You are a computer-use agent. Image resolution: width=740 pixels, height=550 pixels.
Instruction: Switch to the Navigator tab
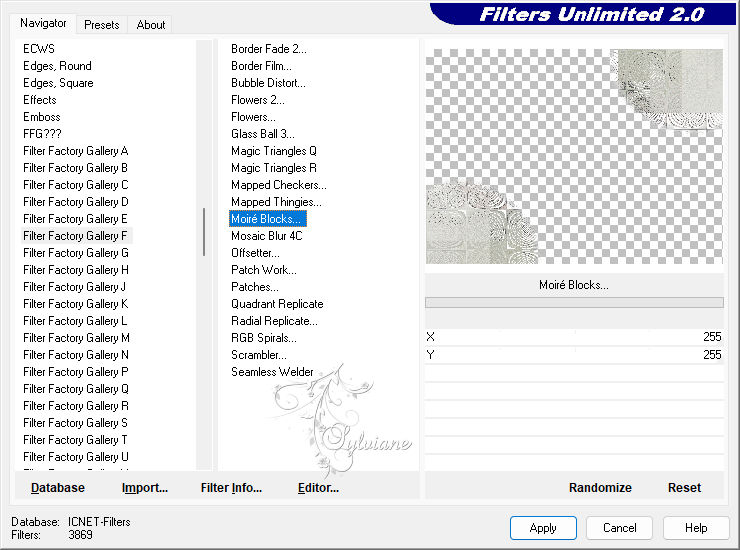tap(43, 23)
